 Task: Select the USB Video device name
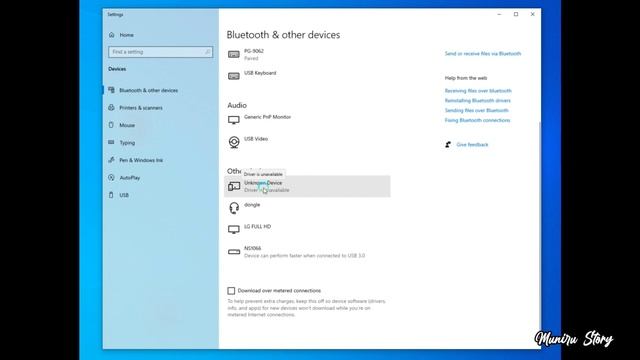(256, 139)
